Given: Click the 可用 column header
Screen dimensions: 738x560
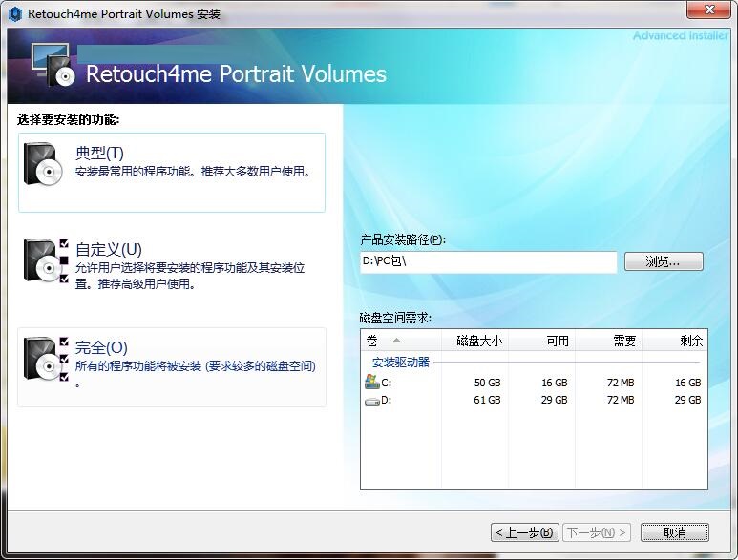Looking at the screenshot, I should click(x=541, y=341).
